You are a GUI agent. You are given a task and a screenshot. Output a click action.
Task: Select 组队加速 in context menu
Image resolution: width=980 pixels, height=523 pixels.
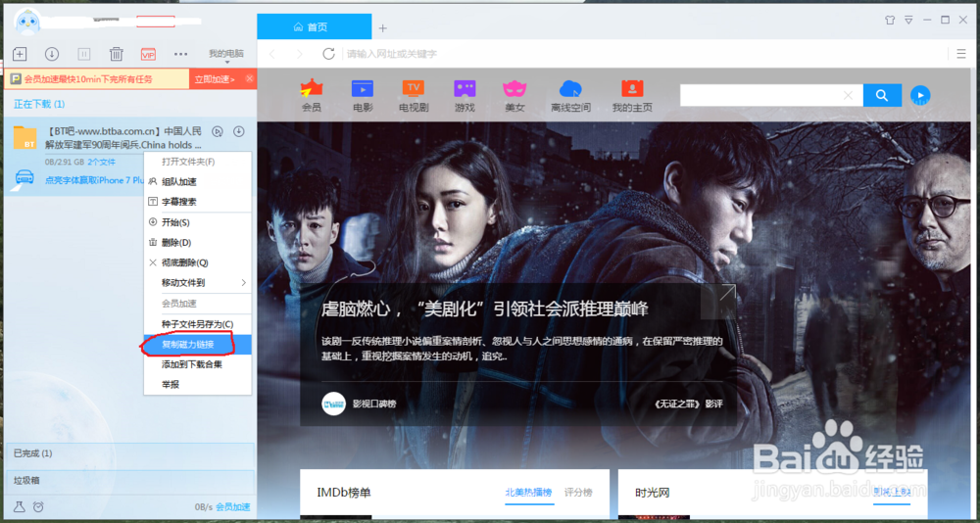(178, 182)
